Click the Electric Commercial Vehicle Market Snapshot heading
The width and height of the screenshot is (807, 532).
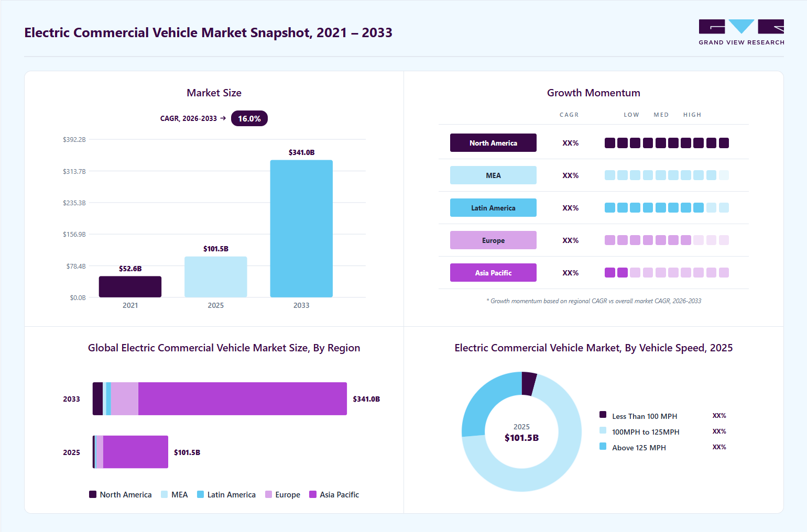208,32
